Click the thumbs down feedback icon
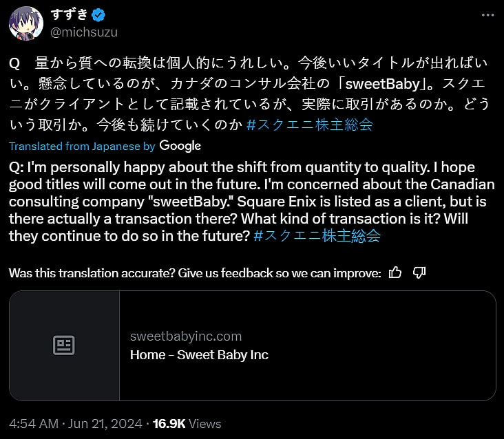504x439 pixels. click(x=419, y=272)
